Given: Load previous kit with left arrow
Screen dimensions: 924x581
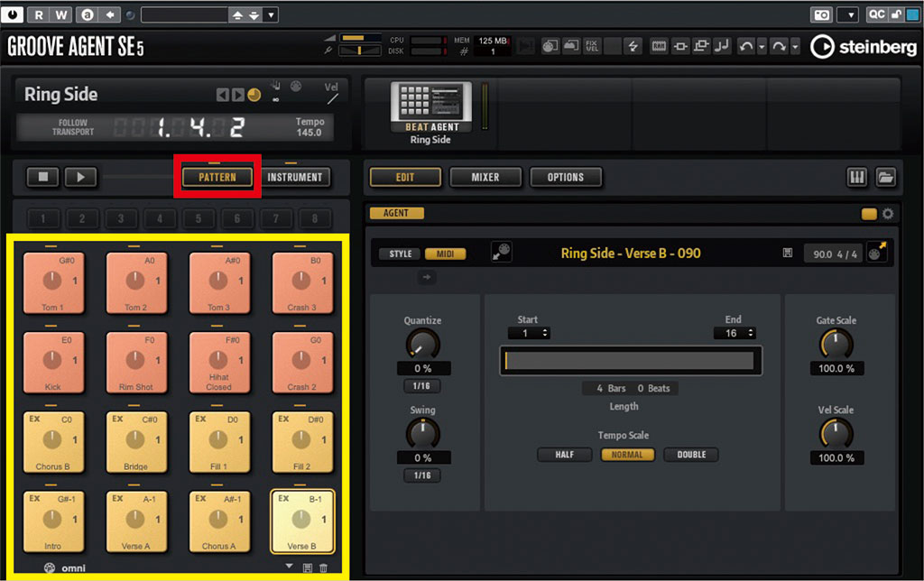Looking at the screenshot, I should [222, 95].
